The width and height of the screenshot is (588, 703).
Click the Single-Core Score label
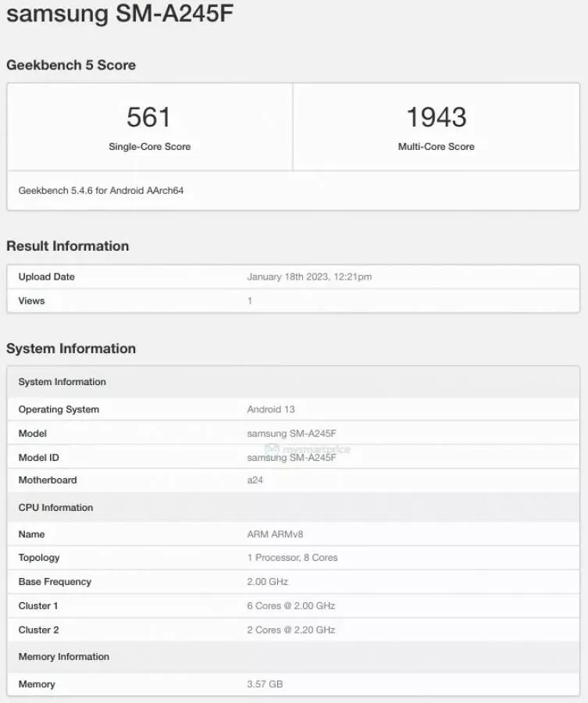[150, 147]
